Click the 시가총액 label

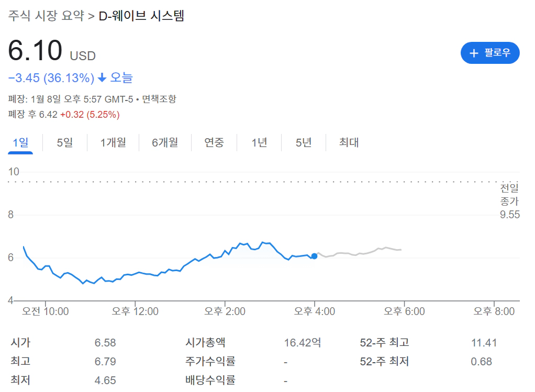click(x=205, y=342)
